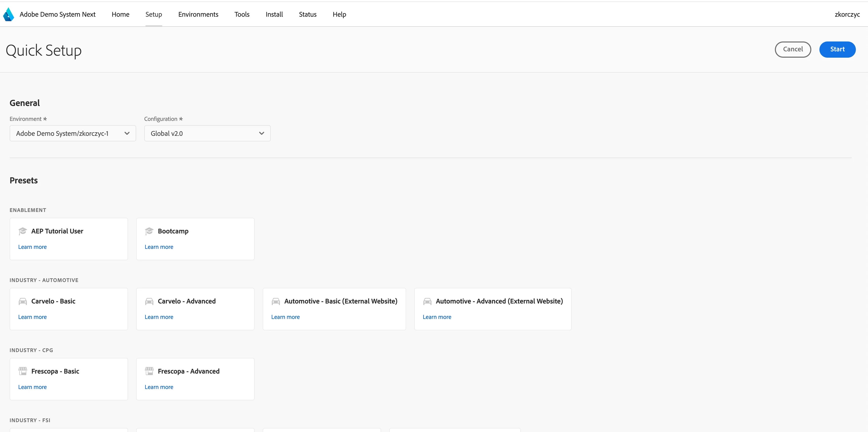The height and width of the screenshot is (432, 868).
Task: Click the zkorczyc user name
Action: coord(847,14)
